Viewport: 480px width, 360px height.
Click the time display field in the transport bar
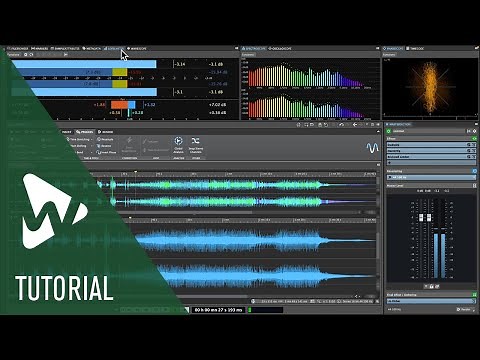(218, 310)
